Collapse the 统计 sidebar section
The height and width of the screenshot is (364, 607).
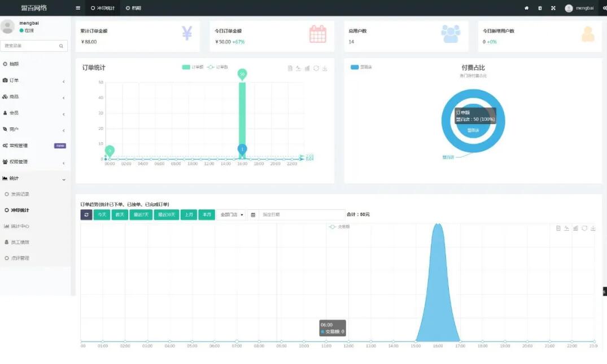coord(34,178)
